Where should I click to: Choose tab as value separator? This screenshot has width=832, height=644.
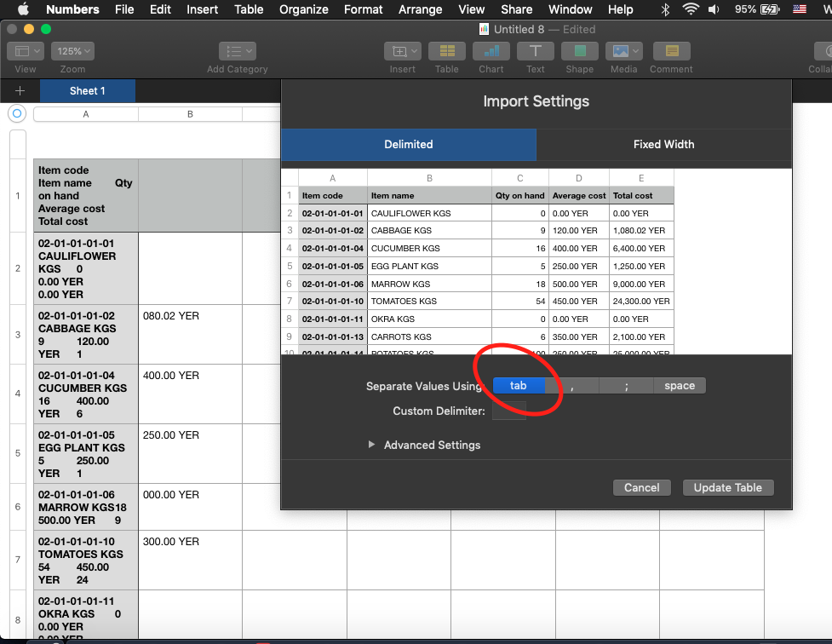click(x=519, y=385)
